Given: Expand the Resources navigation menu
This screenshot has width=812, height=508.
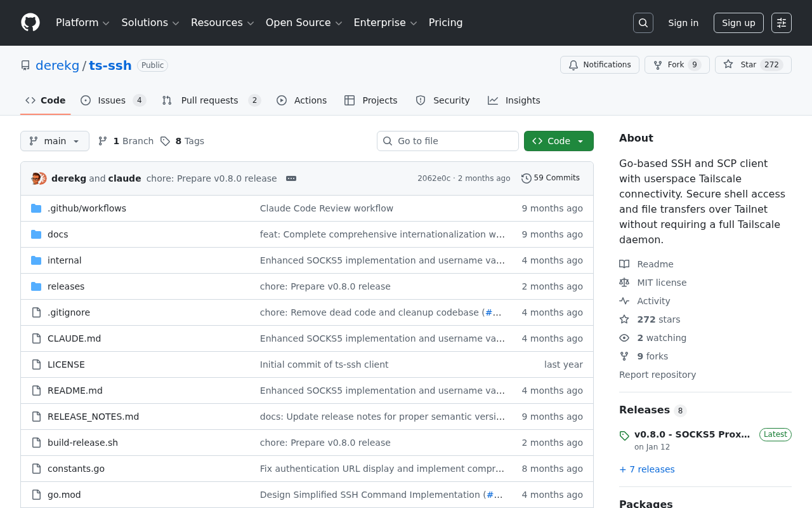Looking at the screenshot, I should coord(221,22).
